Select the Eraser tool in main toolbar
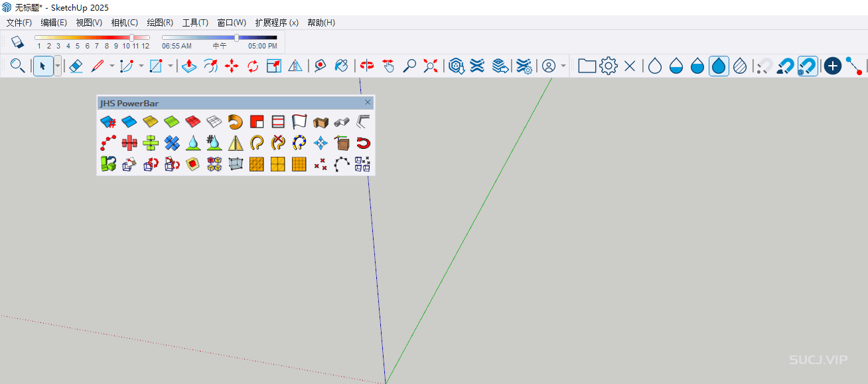The height and width of the screenshot is (384, 868). pos(76,66)
